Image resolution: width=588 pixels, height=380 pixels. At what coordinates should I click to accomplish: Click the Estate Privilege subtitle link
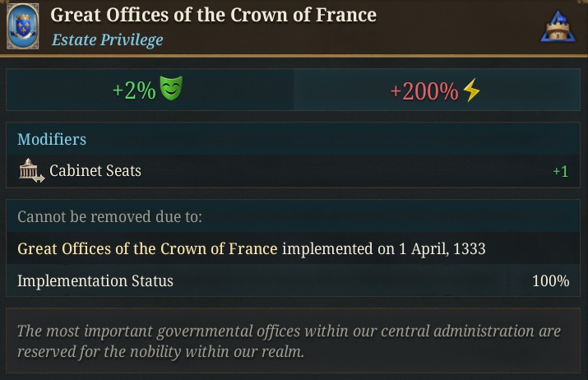(107, 39)
